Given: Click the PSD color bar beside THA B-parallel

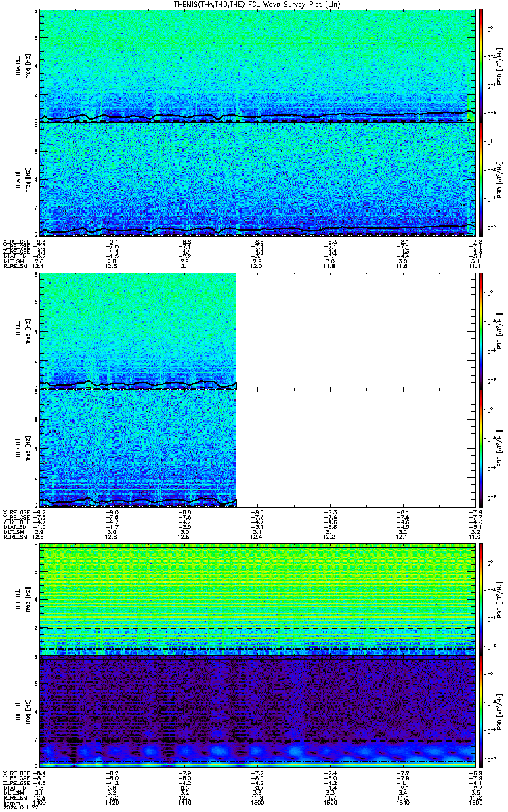Looking at the screenshot, I should click(481, 180).
